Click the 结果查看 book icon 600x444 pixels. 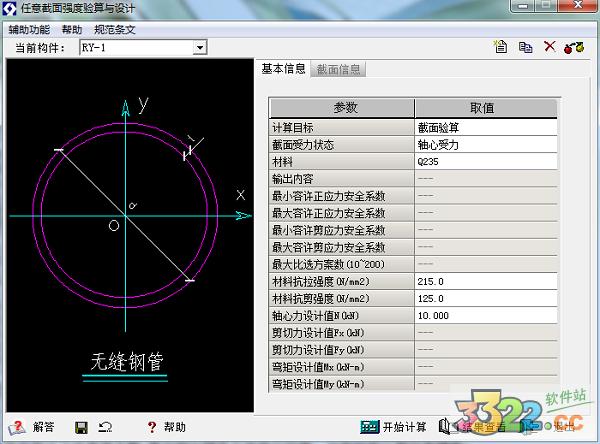click(446, 427)
